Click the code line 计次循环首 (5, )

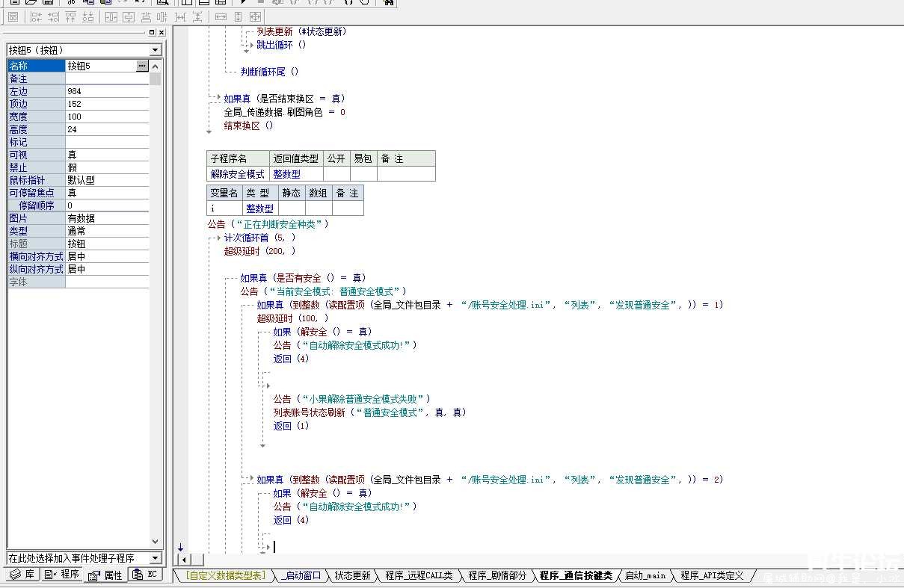pyautogui.click(x=259, y=238)
